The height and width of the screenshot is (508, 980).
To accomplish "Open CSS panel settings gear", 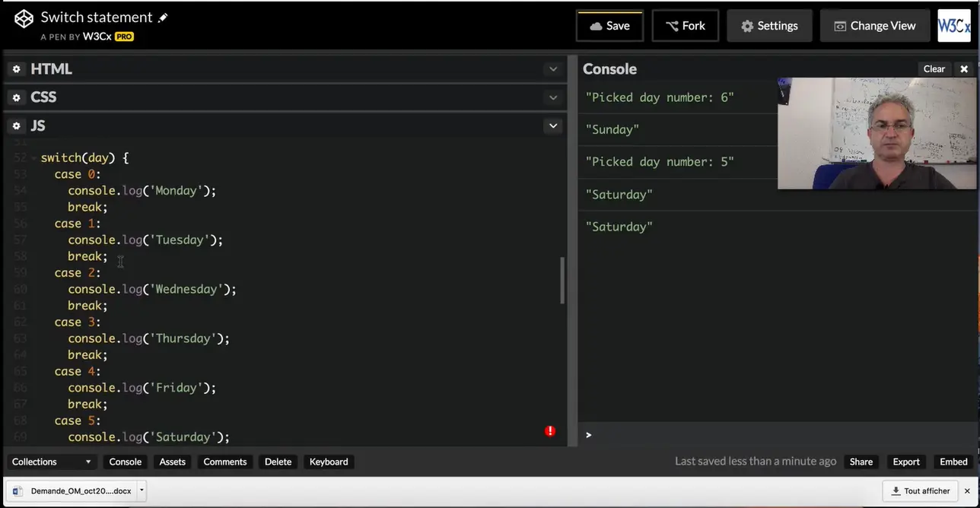I will [17, 97].
